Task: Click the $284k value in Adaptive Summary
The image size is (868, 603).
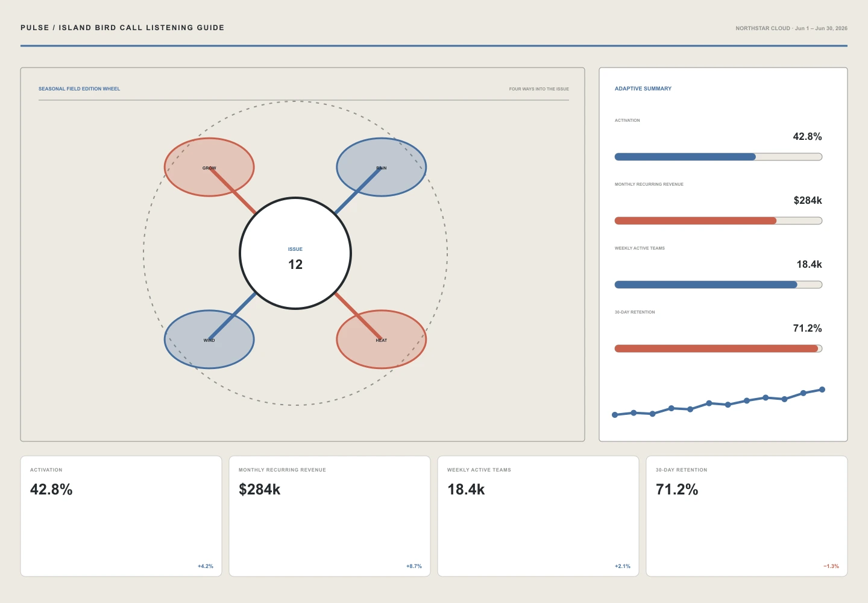Action: point(808,201)
